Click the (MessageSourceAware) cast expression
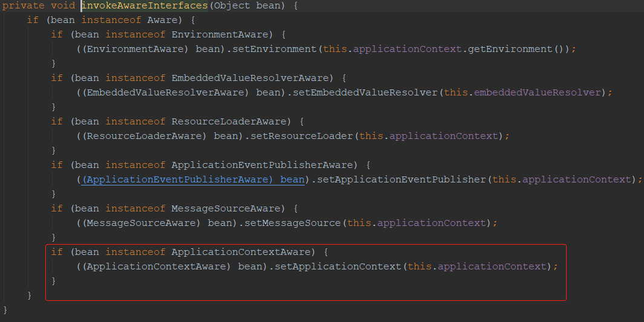Screen dimensions: 644x322 click(x=141, y=223)
